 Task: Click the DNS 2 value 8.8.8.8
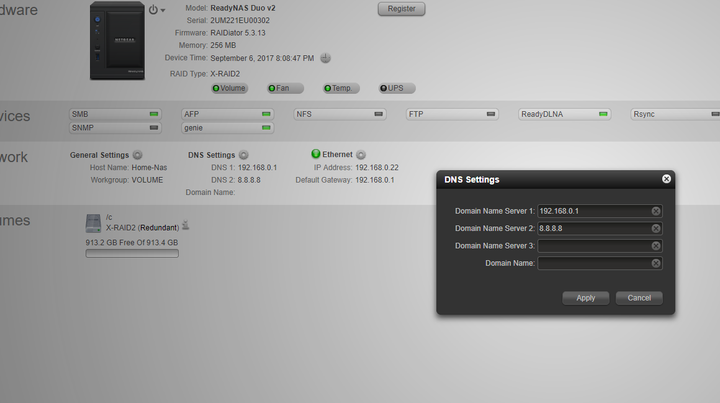[249, 180]
